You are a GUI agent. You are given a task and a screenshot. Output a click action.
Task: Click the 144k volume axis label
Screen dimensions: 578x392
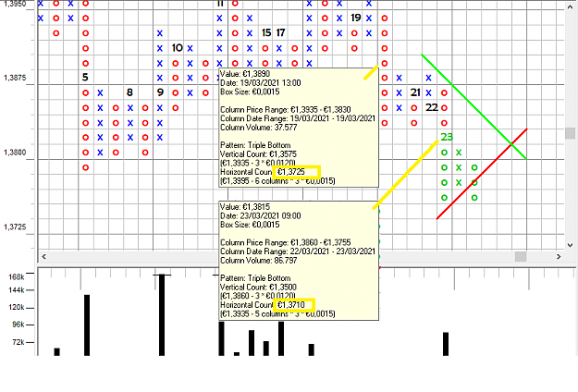point(17,290)
